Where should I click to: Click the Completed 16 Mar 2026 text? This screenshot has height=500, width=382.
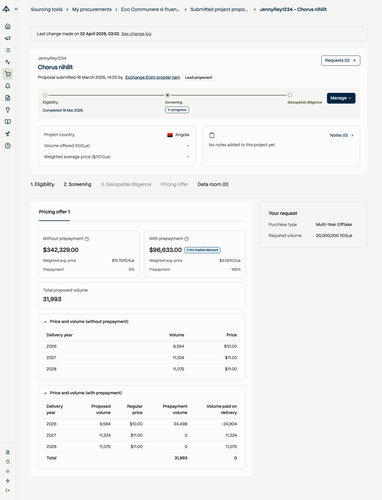[63, 110]
